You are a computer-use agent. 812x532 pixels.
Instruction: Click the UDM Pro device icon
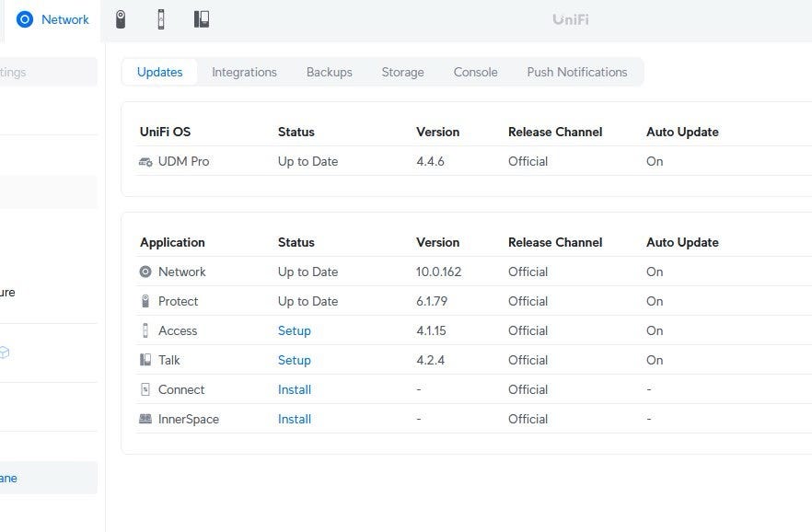[145, 162]
